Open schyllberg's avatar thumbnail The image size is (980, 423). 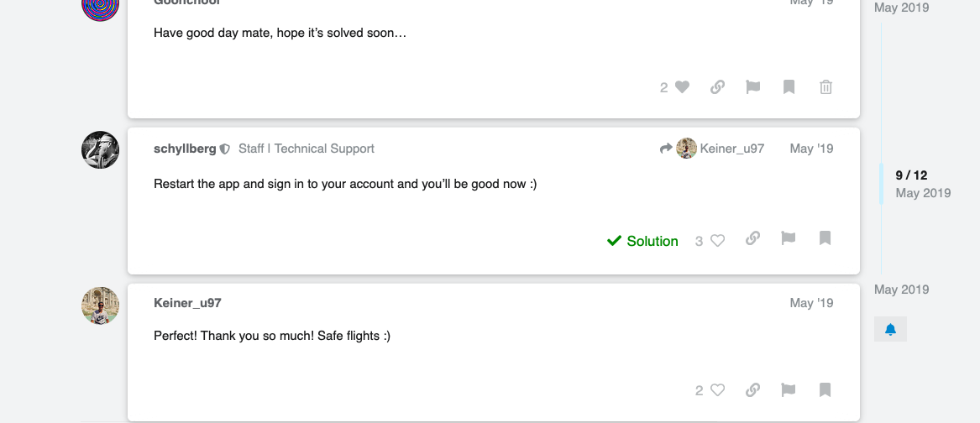point(100,149)
